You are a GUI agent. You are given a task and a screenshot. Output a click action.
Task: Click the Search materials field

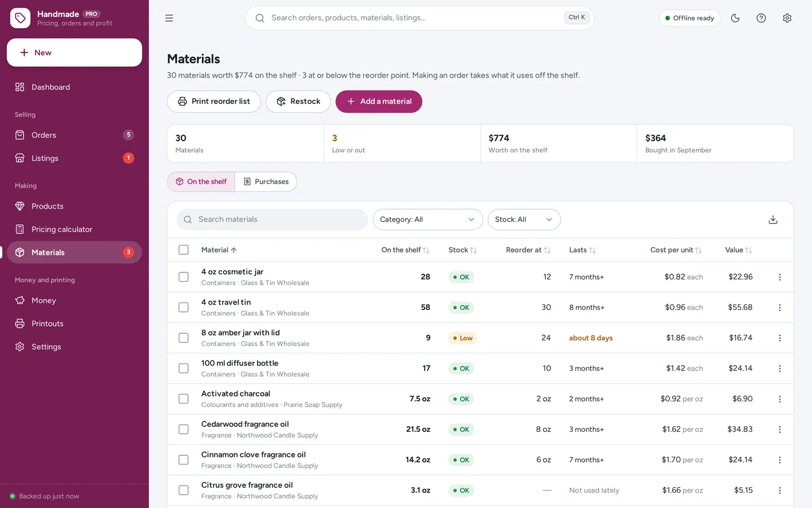tap(272, 219)
